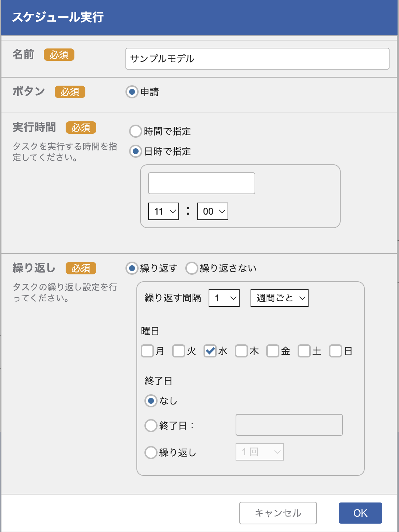Viewport: 399px width, 532px height.
Task: Click the サンプルモデル name field
Action: [x=257, y=59]
